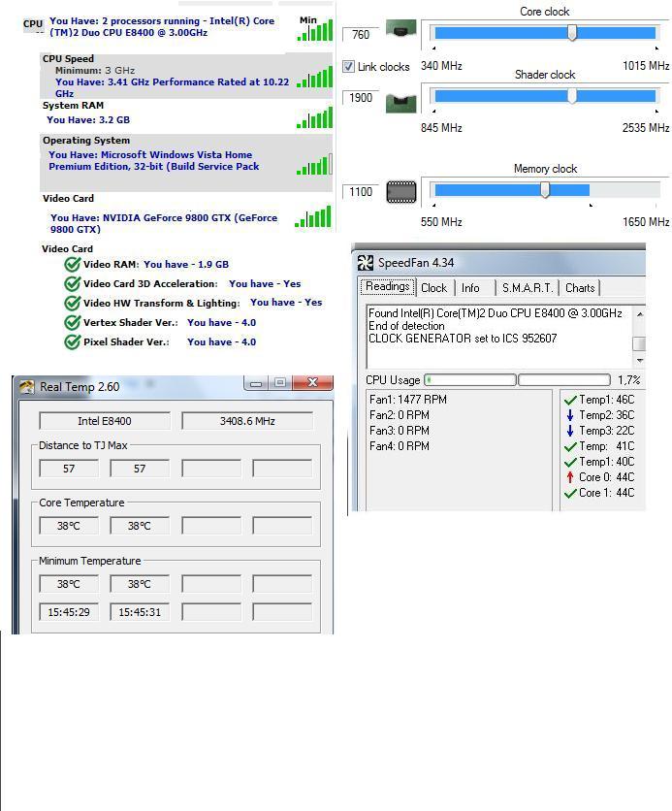
Task: Click green bars meter in Operating System row
Action: pos(315,165)
